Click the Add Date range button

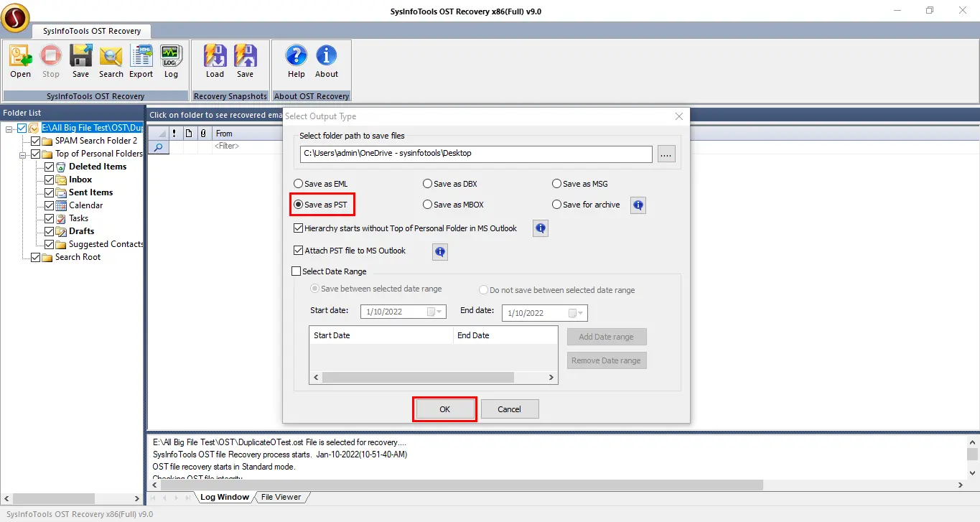607,337
